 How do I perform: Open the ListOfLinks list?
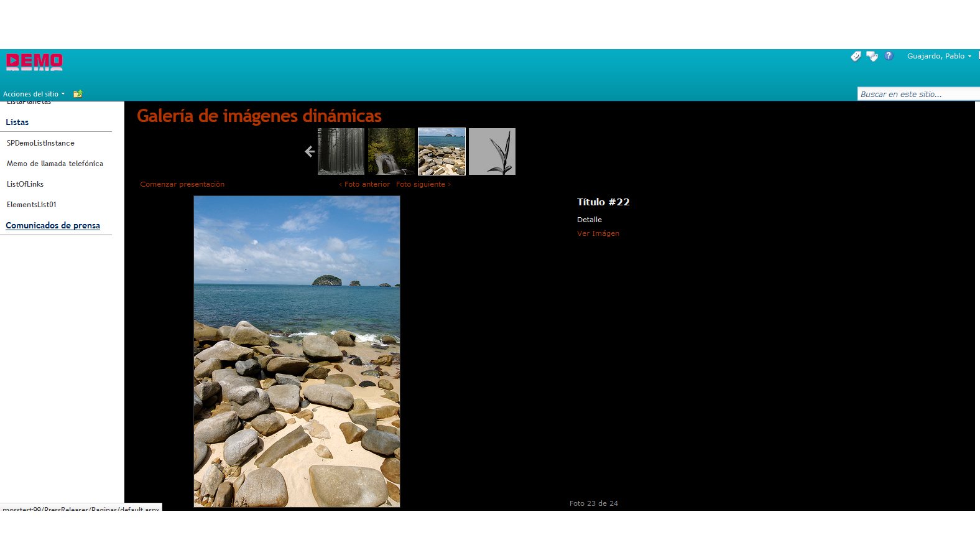coord(25,184)
